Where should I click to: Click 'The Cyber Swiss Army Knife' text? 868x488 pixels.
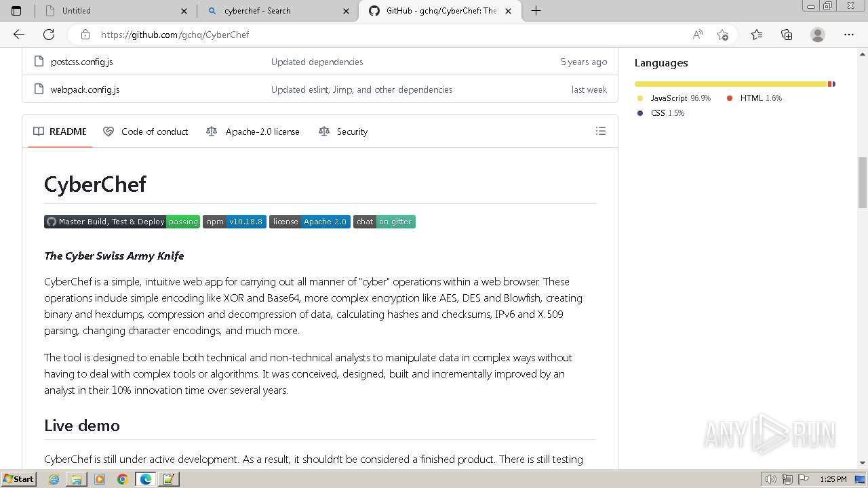[114, 256]
